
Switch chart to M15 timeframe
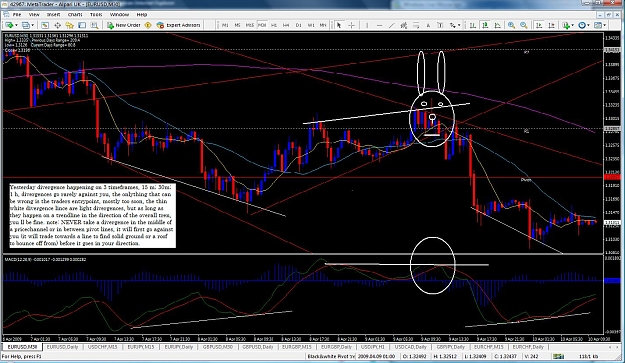click(250, 25)
